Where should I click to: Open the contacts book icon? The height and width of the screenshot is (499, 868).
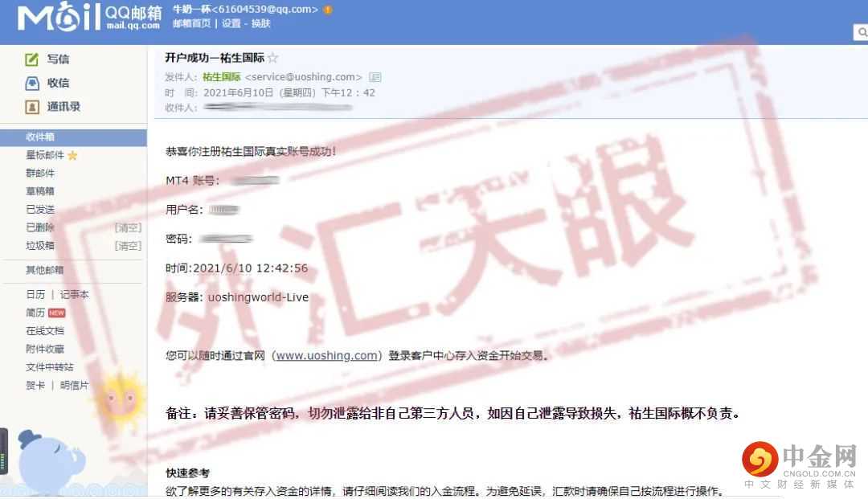point(32,107)
